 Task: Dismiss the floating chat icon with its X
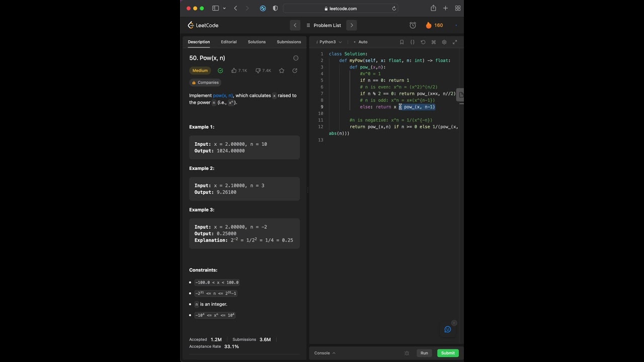(454, 323)
